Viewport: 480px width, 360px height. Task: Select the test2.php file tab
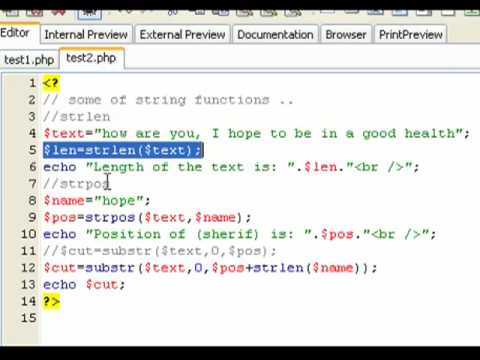tap(91, 58)
